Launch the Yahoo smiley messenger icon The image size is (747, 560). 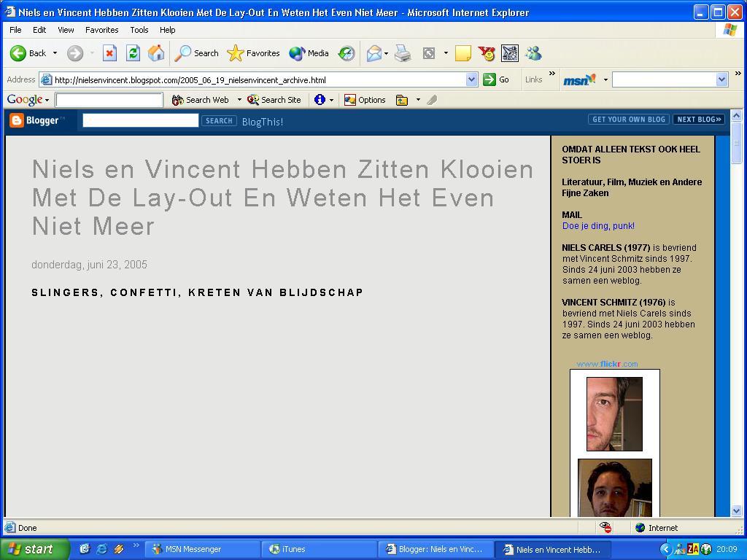click(x=487, y=53)
